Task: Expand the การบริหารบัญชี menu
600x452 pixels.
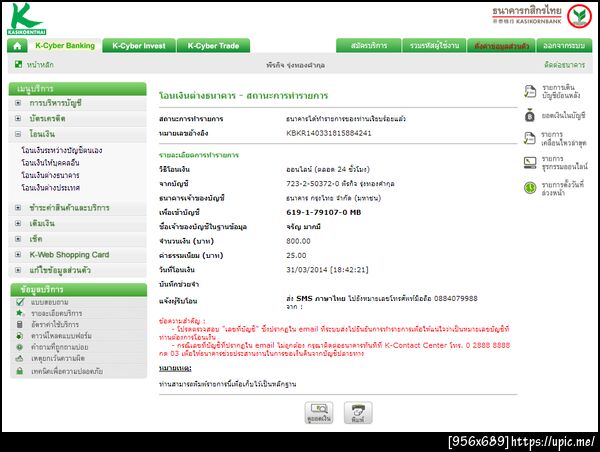Action: [x=18, y=103]
